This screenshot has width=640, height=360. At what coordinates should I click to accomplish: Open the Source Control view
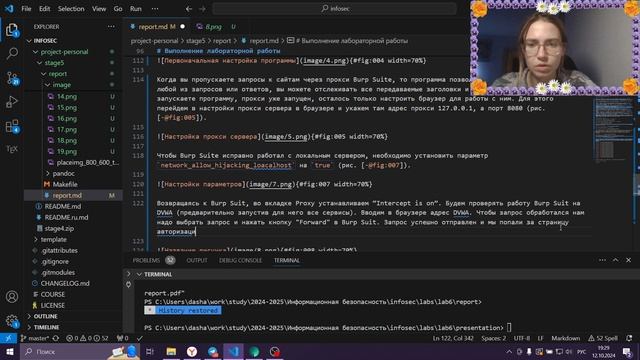(x=12, y=78)
